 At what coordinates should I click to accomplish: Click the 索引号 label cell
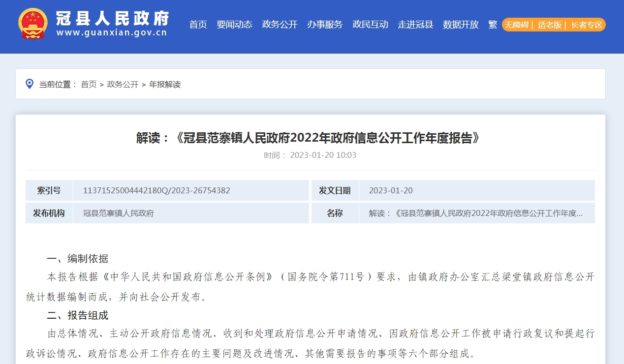[49, 190]
